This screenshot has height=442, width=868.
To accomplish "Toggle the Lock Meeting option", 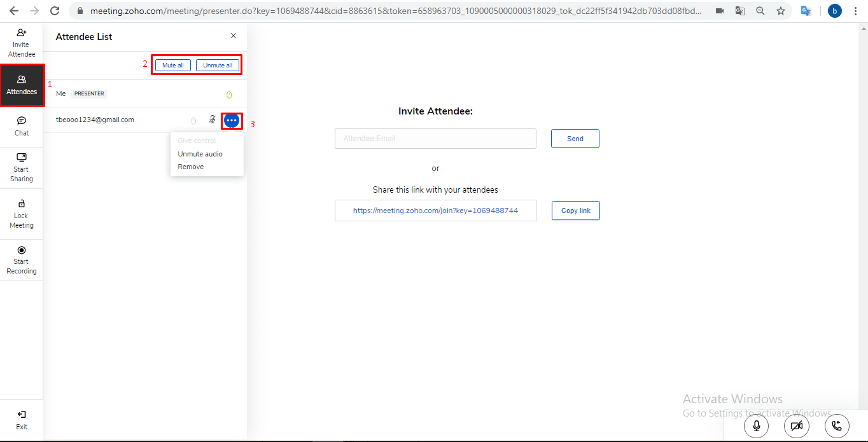I will pos(22,214).
